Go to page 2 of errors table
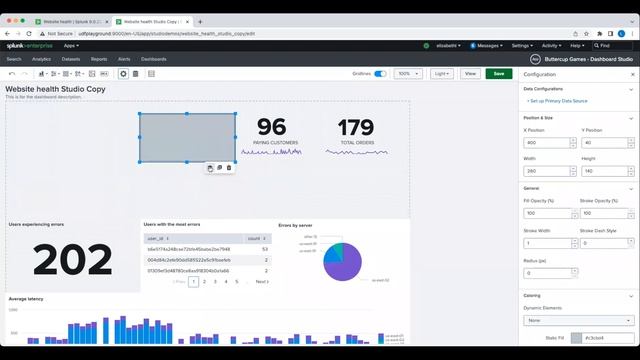Viewport: 640px width, 360px height. click(x=204, y=282)
